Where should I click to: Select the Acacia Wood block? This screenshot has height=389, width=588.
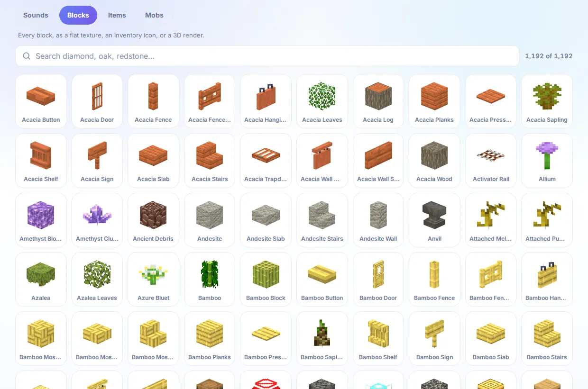[434, 161]
